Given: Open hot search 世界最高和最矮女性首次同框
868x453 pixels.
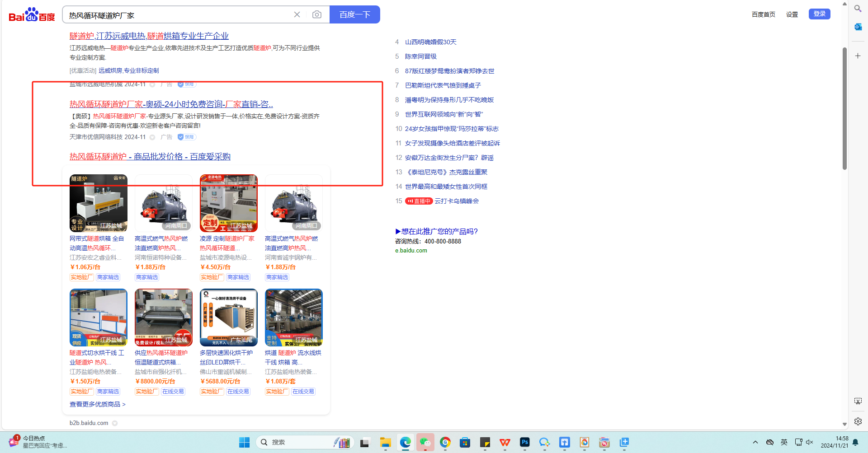Looking at the screenshot, I should 446,187.
